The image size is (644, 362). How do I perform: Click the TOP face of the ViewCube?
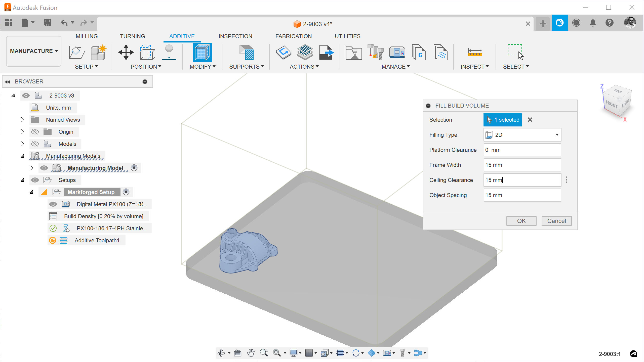(618, 91)
